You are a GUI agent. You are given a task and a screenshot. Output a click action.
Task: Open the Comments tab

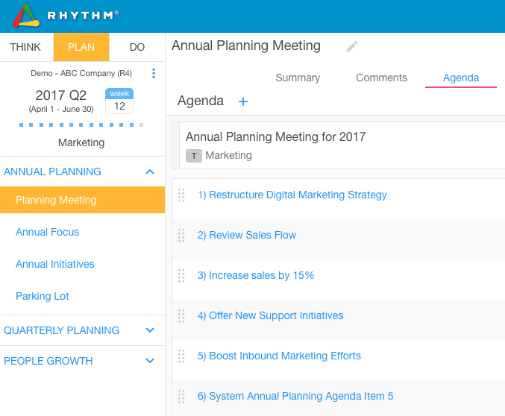pos(381,78)
